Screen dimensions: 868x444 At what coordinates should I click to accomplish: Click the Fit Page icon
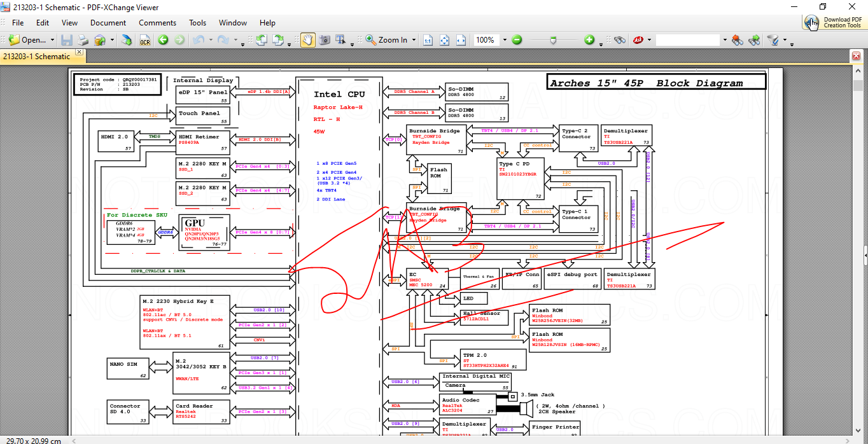[445, 40]
